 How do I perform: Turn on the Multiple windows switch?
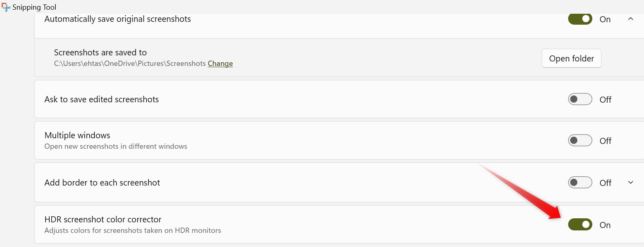pos(580,141)
